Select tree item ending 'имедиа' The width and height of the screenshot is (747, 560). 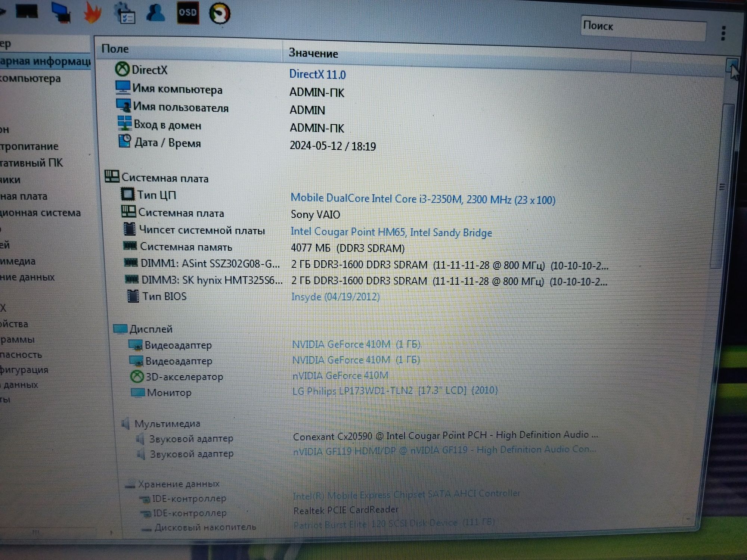[18, 261]
